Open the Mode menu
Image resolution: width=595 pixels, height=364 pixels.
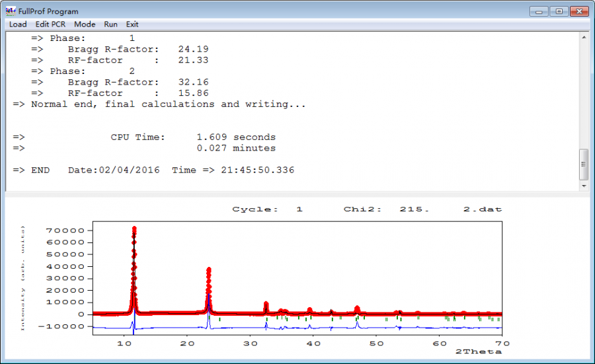tap(85, 24)
